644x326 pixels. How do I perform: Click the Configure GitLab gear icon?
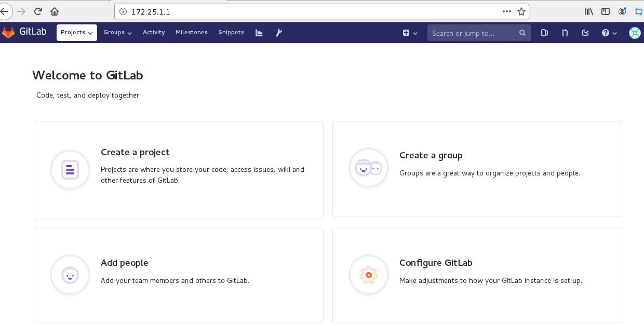click(x=369, y=275)
